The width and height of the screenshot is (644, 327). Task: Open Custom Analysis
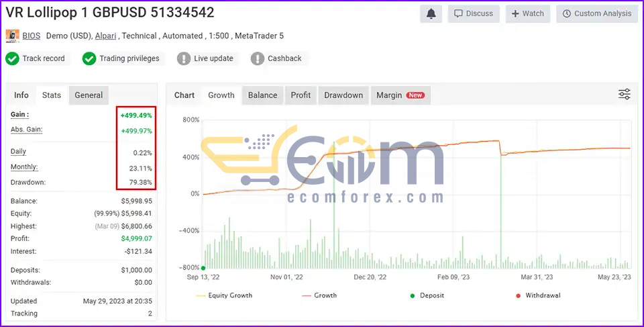point(597,13)
